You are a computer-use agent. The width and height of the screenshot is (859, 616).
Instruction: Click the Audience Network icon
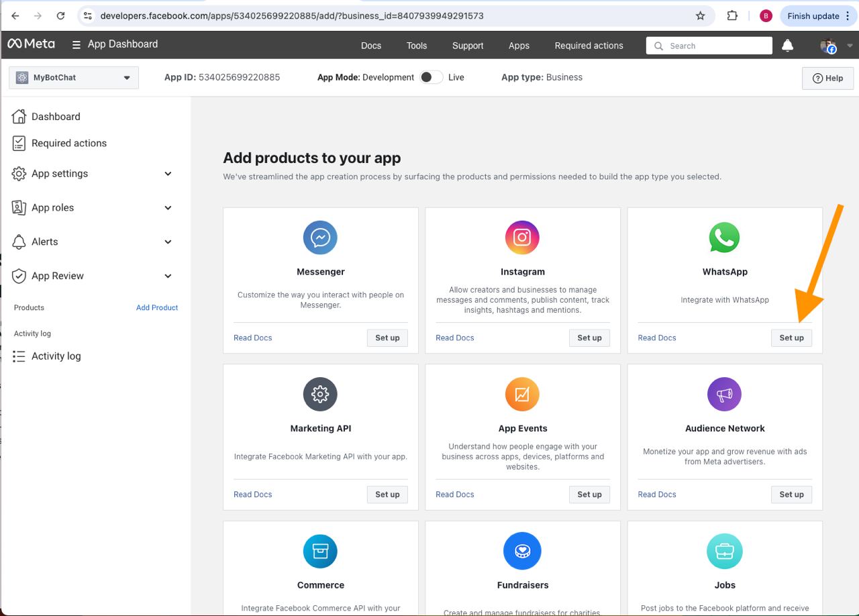coord(725,394)
